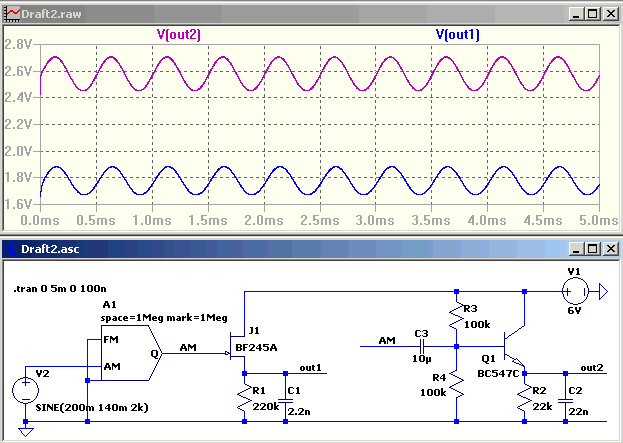Select the V2 voltage source symbol
Image resolution: width=623 pixels, height=443 pixels.
point(25,390)
